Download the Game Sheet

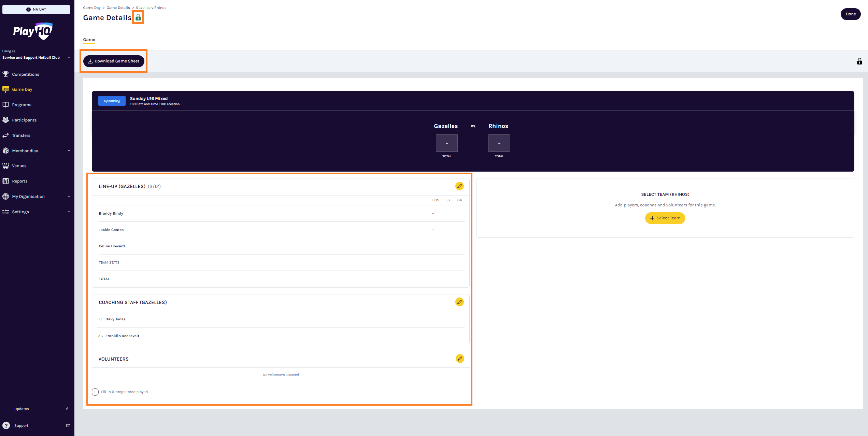pyautogui.click(x=114, y=61)
